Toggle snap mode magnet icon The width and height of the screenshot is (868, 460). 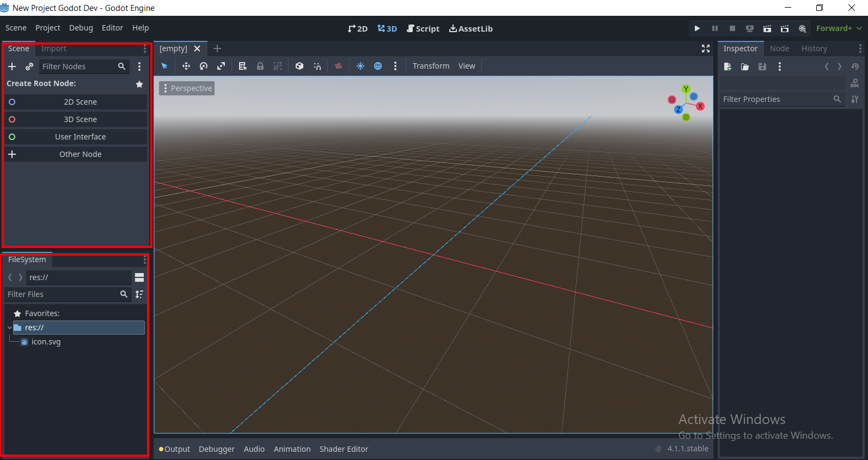click(317, 66)
